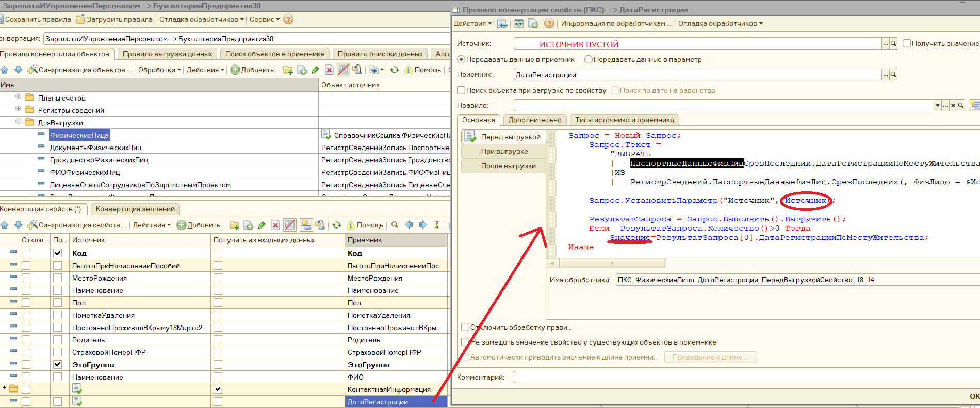Screen dimensions: 980x408
Task: Click magnifier open button in Правило field
Action: pos(961,105)
